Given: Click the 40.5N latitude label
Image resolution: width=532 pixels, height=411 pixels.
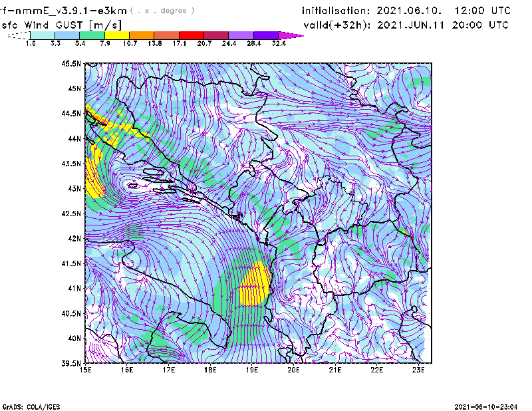Looking at the screenshot, I should click(71, 313).
